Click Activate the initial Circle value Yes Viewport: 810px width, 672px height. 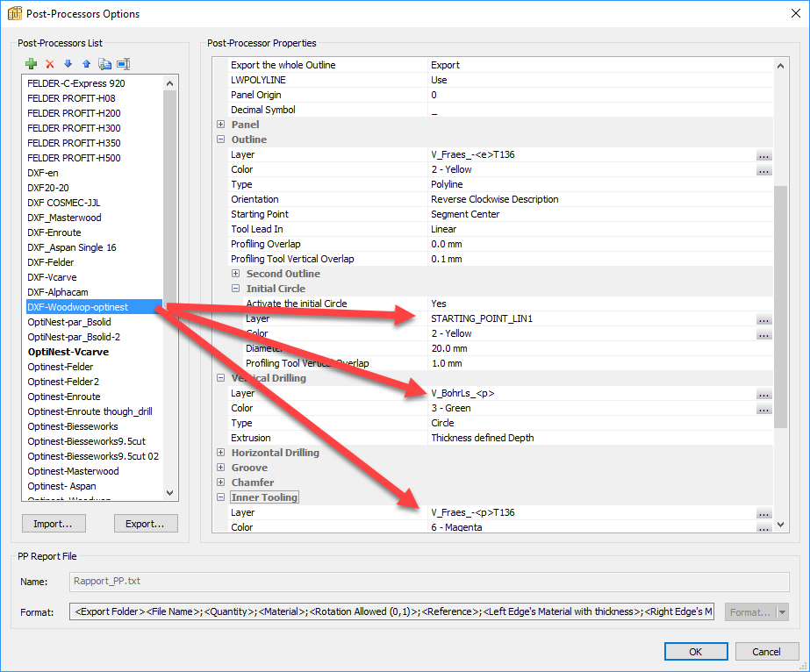point(439,304)
